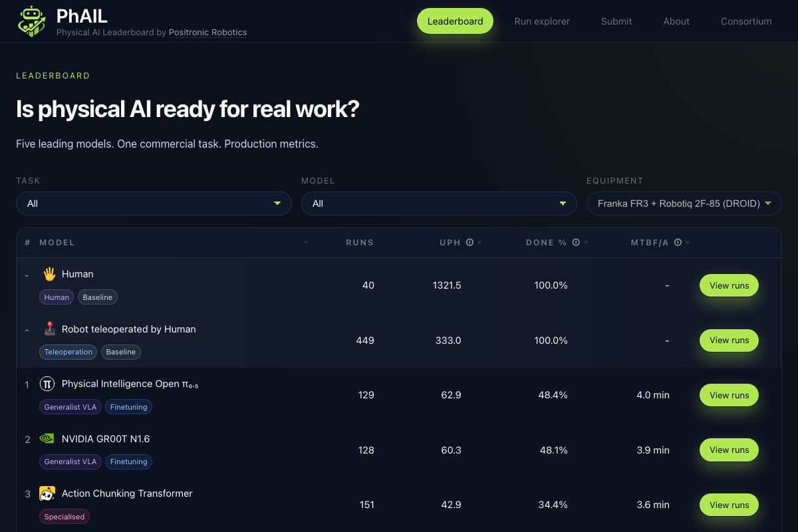Click the joystick icon on the teleoperation row

(49, 329)
